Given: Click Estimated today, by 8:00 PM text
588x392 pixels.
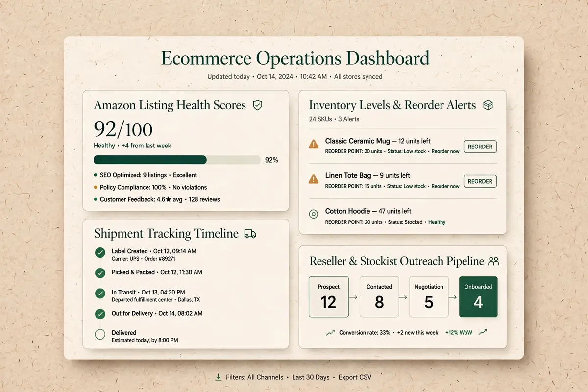Looking at the screenshot, I should pos(145,340).
